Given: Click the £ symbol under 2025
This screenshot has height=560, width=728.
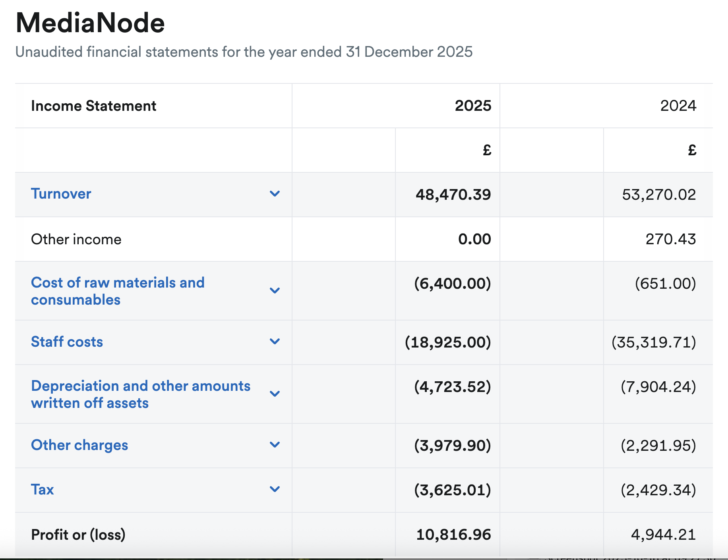Looking at the screenshot, I should (487, 150).
